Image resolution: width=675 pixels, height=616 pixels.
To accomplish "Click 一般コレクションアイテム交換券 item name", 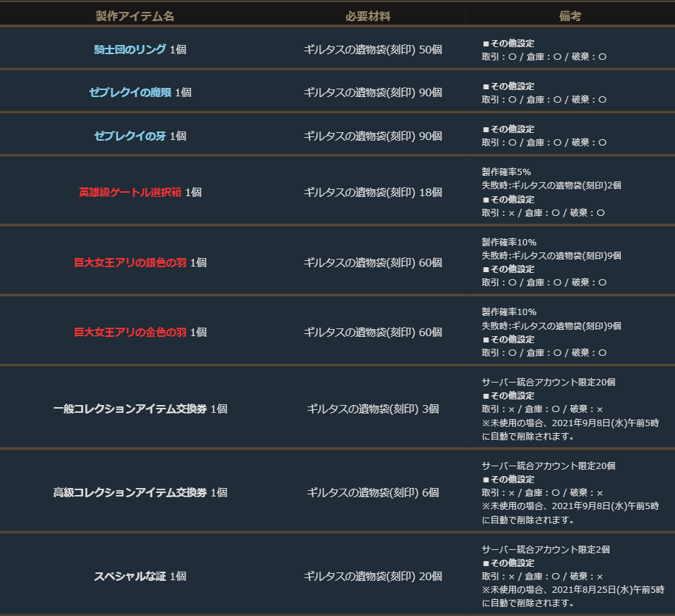I will [x=131, y=409].
